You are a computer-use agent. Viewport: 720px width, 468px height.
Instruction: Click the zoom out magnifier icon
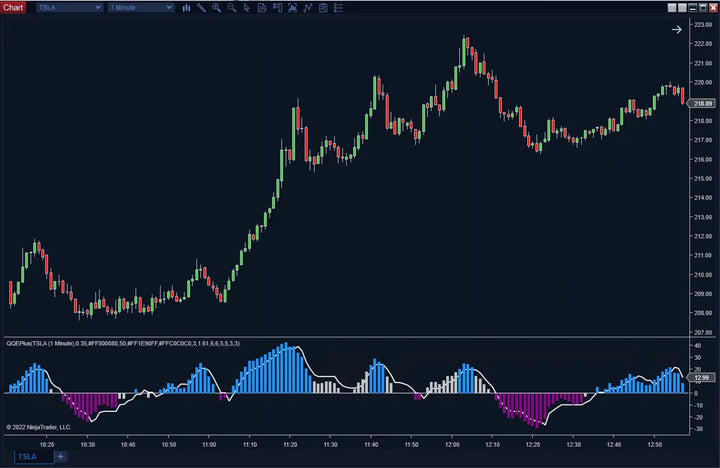(232, 7)
